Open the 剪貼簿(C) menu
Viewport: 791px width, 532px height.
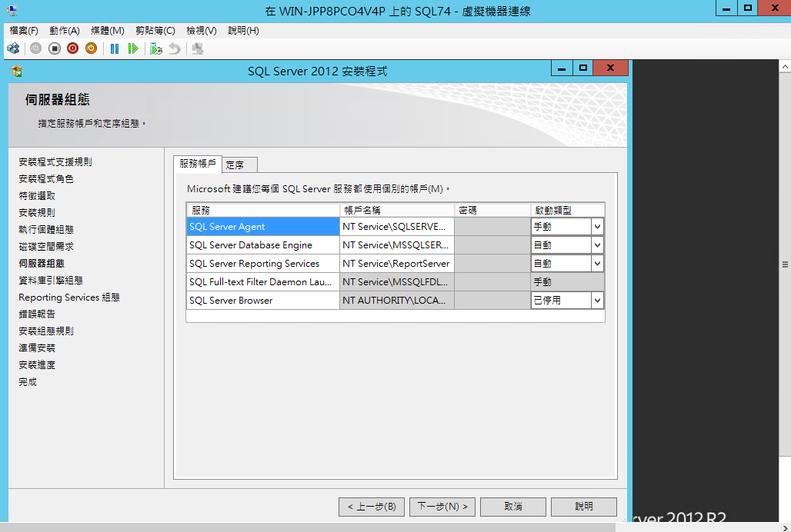click(155, 31)
